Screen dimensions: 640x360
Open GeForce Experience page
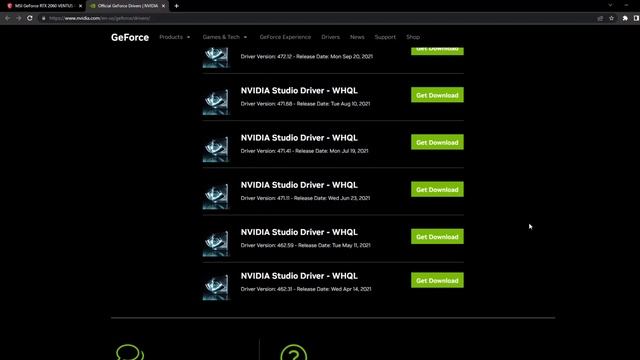[x=285, y=37]
